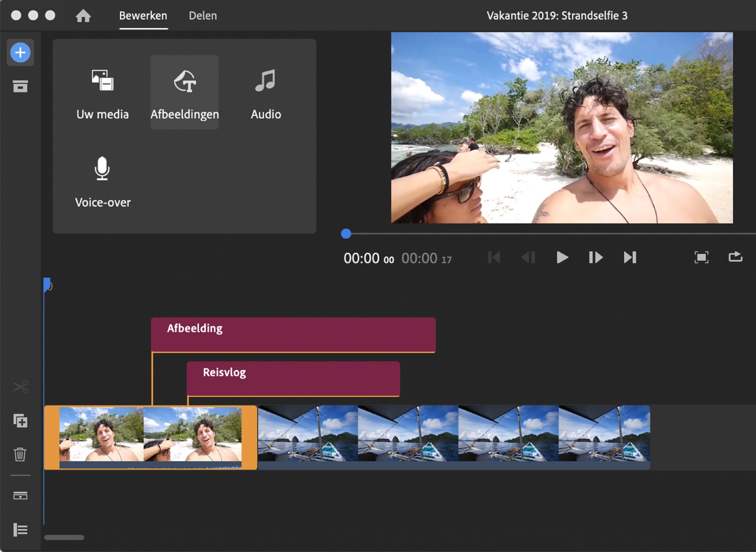Delete selection with trash can icon
756x552 pixels.
coord(20,454)
